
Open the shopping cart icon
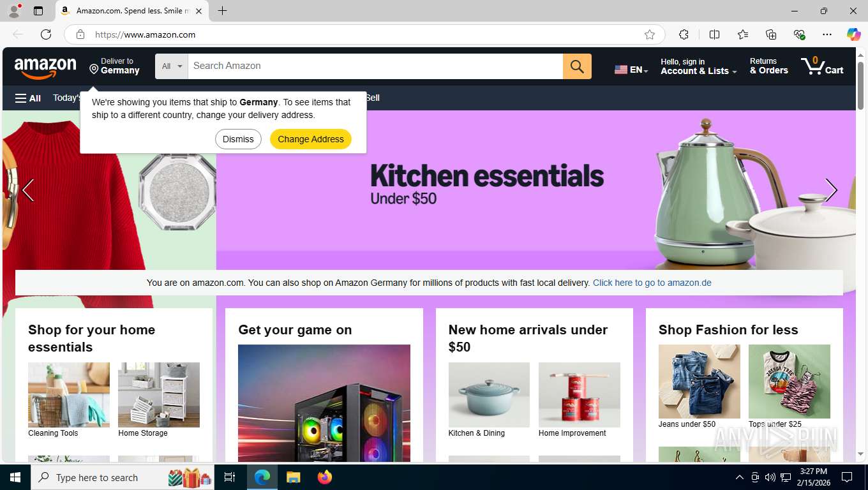(822, 66)
